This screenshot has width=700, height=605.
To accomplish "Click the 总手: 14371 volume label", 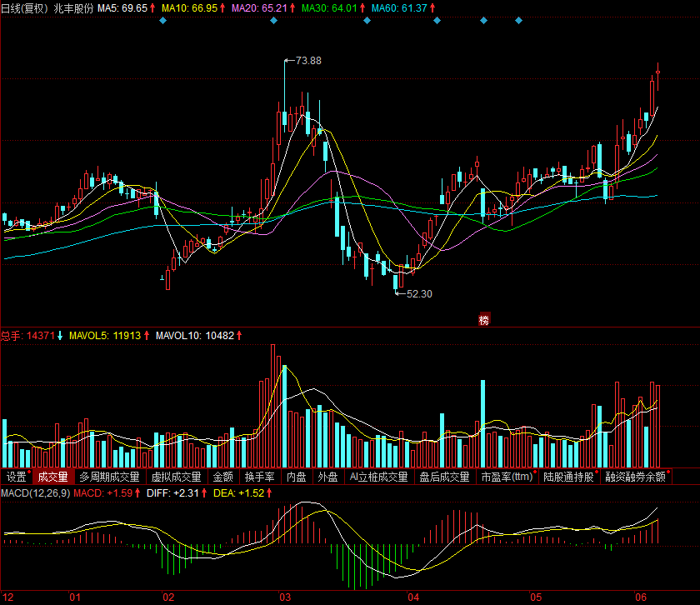I will (27, 335).
